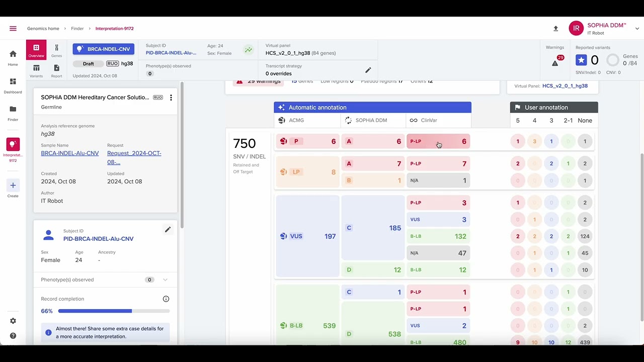
Task: Edit transcript strategy with pencil icon
Action: tap(368, 70)
